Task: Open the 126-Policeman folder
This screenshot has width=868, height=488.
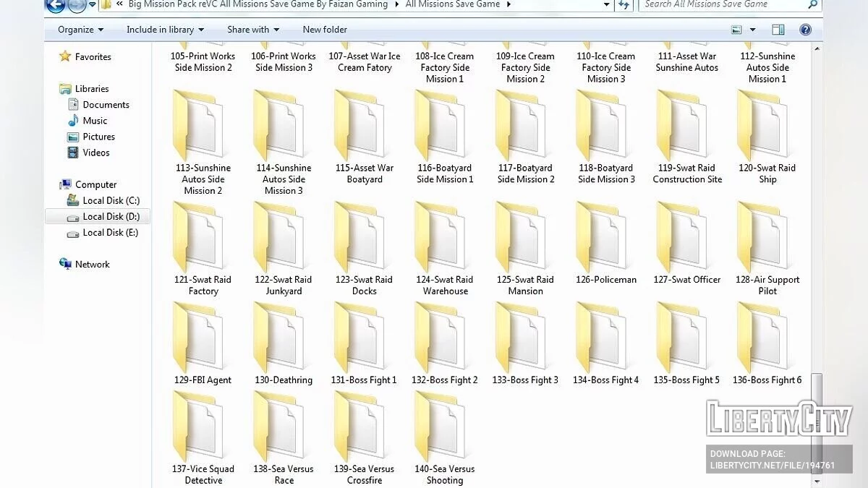Action: coord(606,241)
